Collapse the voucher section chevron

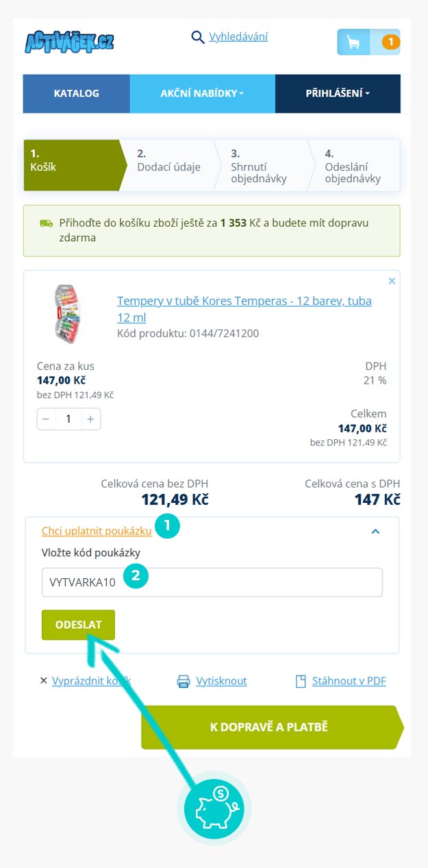375,531
